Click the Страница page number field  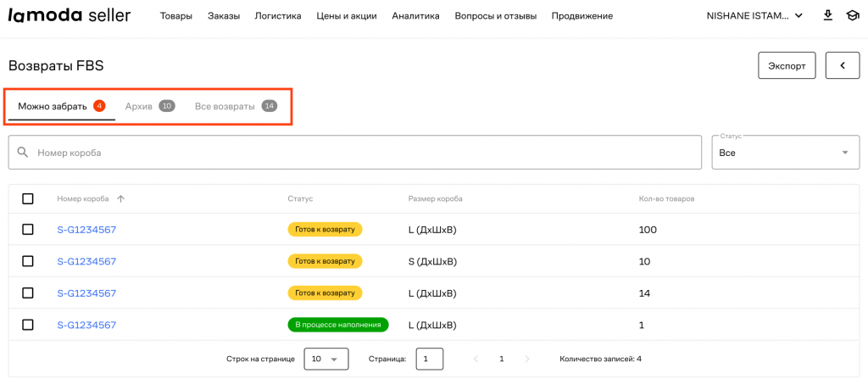pyautogui.click(x=429, y=359)
